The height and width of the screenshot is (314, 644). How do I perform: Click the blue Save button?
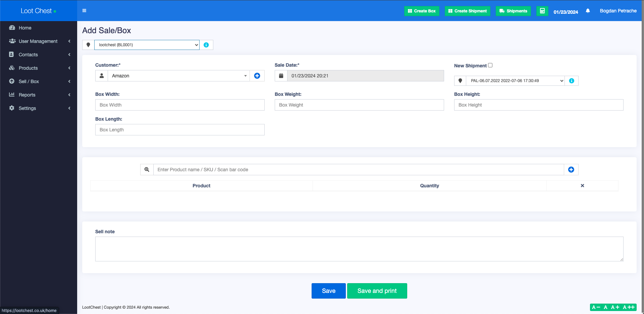[329, 291]
